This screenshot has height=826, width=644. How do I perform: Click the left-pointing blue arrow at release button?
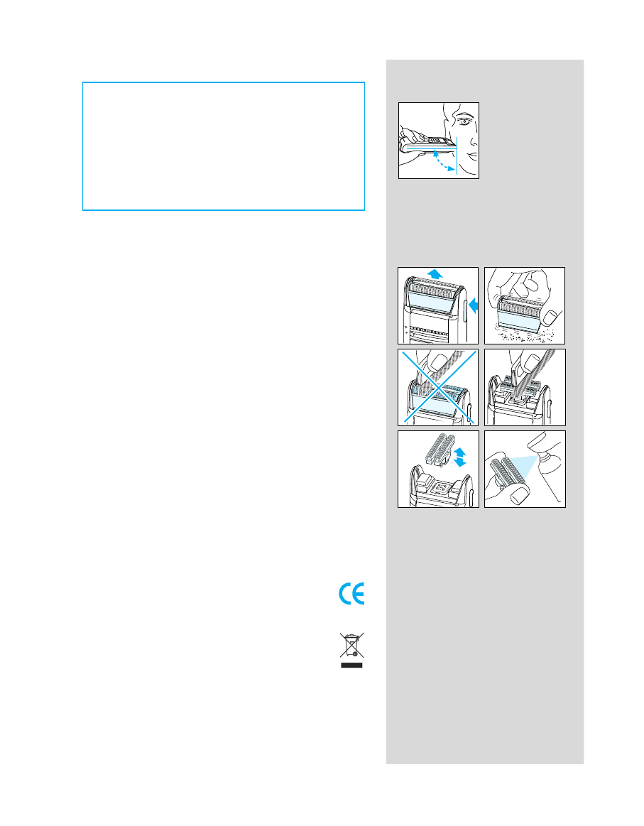[x=473, y=305]
